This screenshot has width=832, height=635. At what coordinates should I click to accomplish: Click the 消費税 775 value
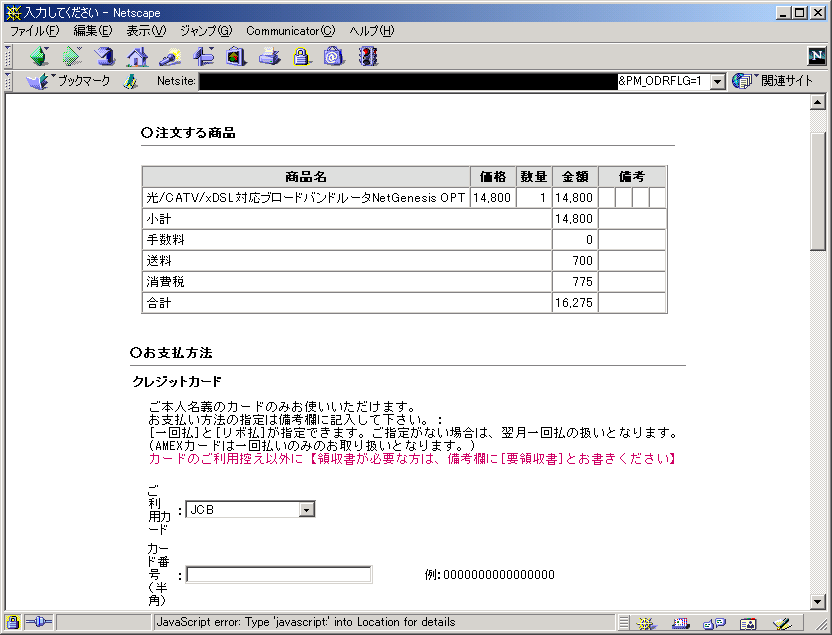(582, 282)
